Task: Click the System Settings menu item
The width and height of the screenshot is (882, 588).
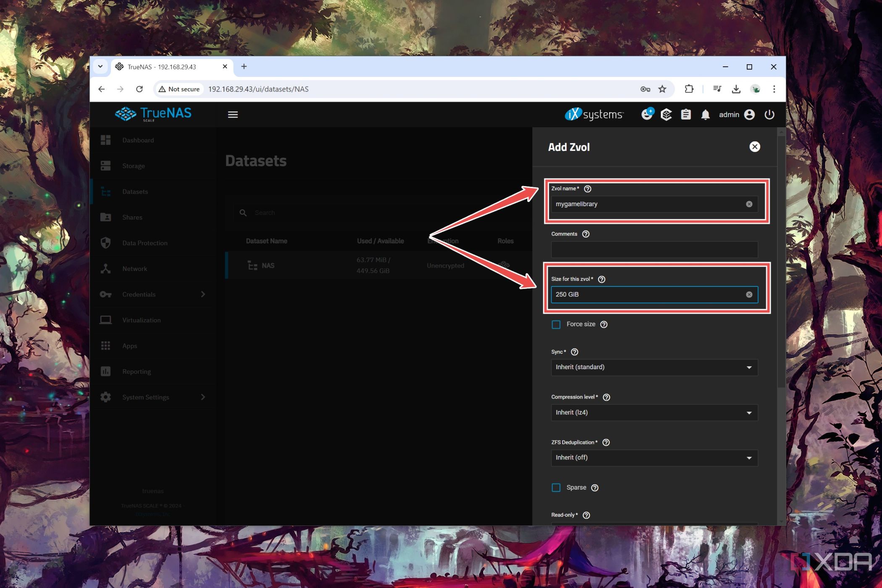Action: [x=146, y=396]
